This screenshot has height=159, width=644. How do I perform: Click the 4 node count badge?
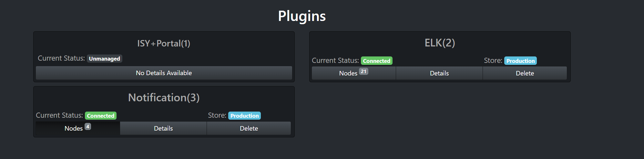point(88,127)
